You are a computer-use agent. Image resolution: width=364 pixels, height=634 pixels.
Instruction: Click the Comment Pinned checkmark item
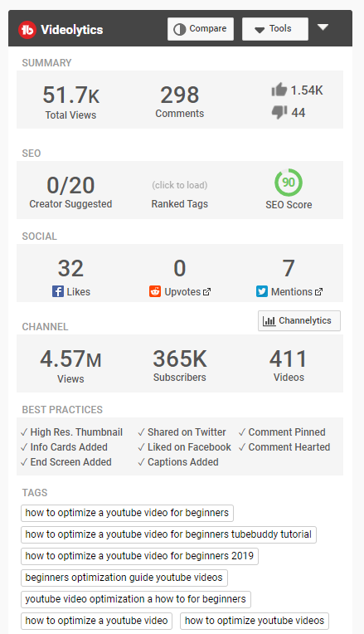click(x=282, y=432)
